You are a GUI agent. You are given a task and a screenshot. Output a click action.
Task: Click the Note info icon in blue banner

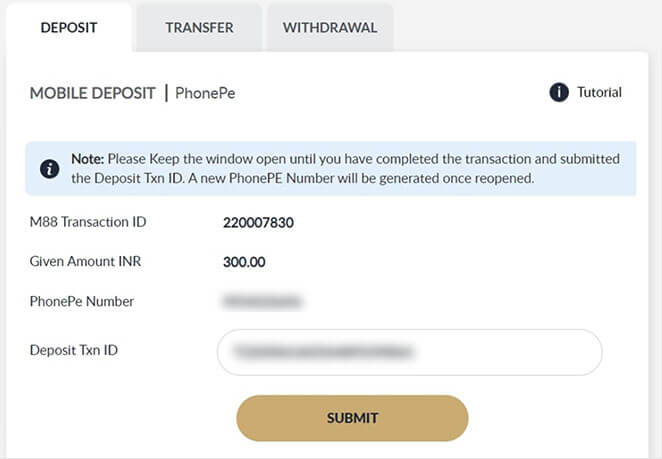click(49, 169)
